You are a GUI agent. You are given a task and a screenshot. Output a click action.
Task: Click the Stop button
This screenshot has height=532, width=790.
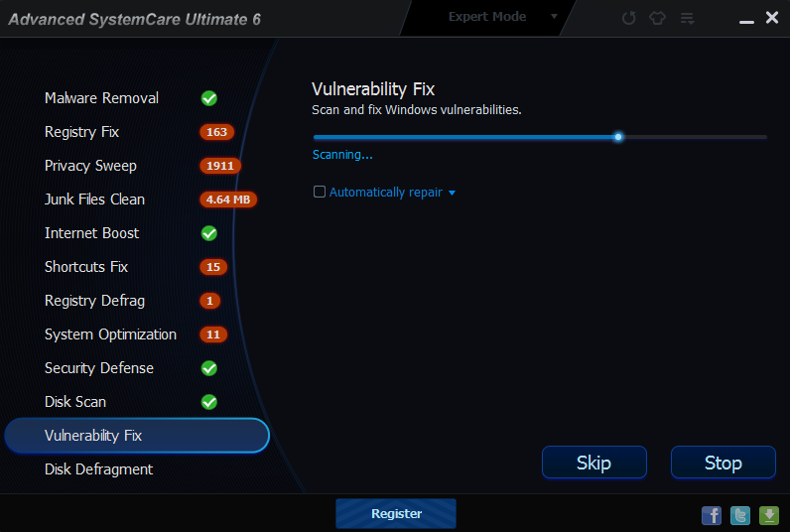pos(723,462)
